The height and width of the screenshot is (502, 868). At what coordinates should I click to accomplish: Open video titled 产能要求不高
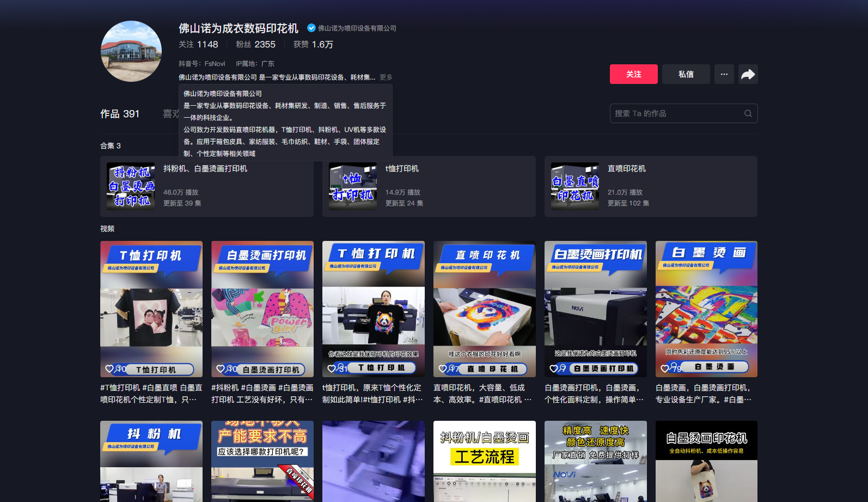(x=262, y=461)
